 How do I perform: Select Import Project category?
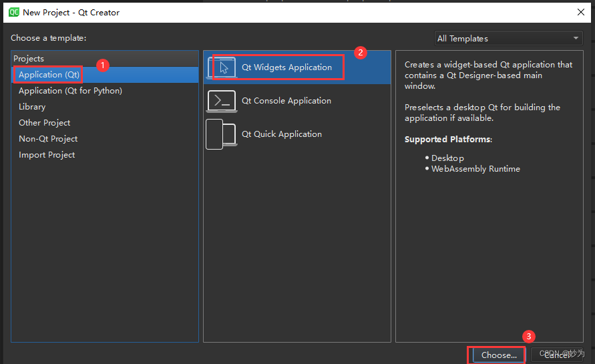point(105,154)
